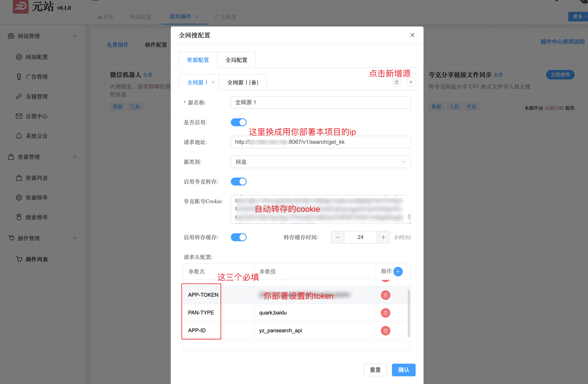Image resolution: width=588 pixels, height=384 pixels.
Task: Click the APP-TOKEN parameter name cell
Action: [x=219, y=295]
